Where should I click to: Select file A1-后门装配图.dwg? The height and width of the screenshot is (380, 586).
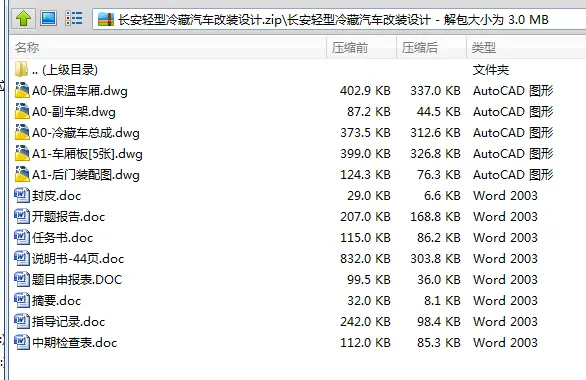click(x=86, y=174)
